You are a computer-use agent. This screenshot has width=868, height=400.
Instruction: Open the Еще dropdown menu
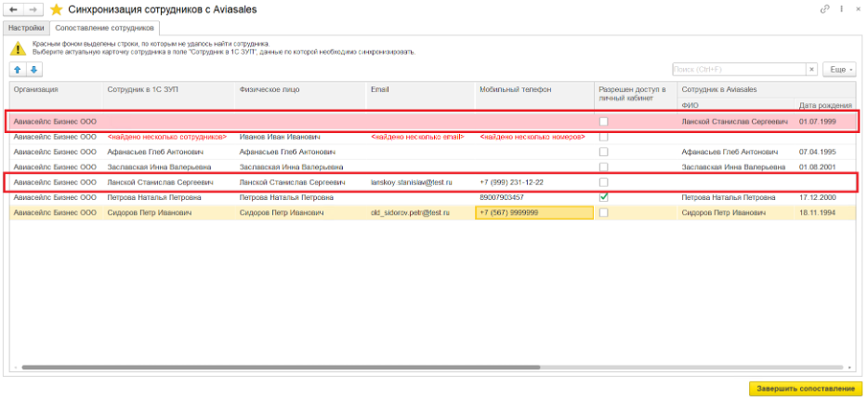[840, 70]
